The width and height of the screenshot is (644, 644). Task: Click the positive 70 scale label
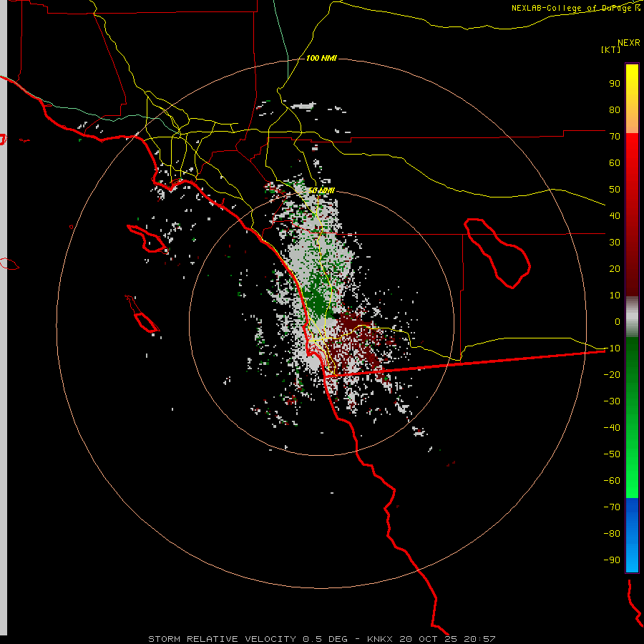(x=615, y=137)
